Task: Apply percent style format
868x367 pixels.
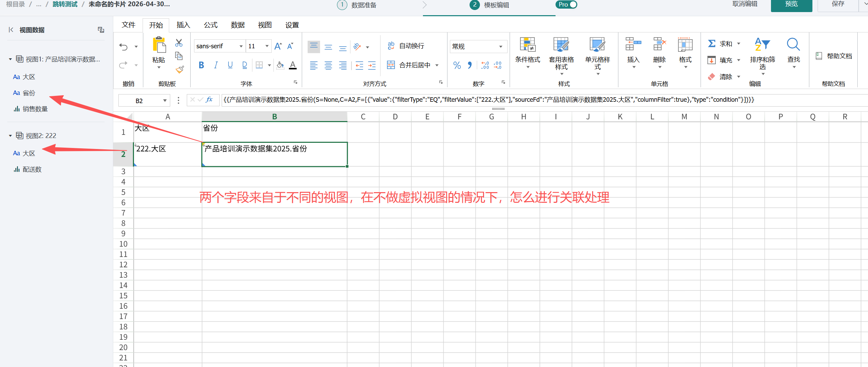Action: 457,65
